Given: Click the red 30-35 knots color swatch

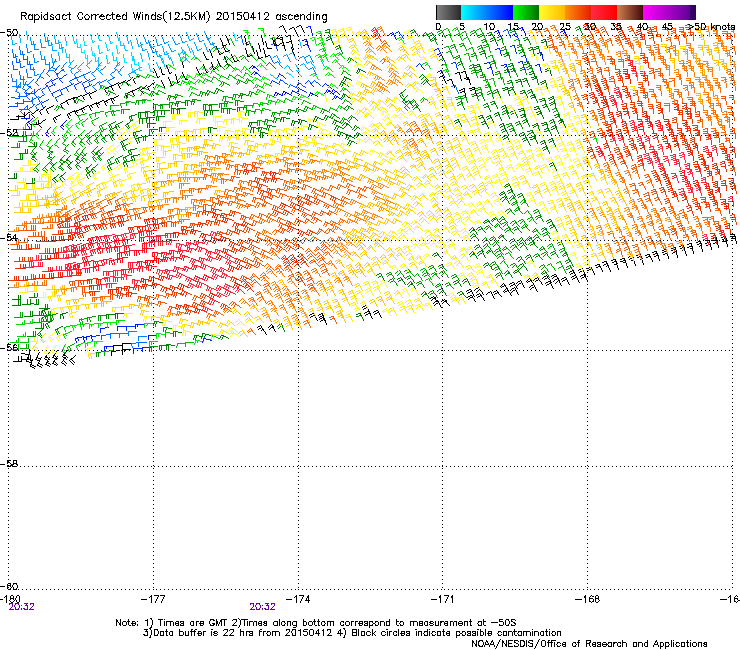Looking at the screenshot, I should [604, 12].
